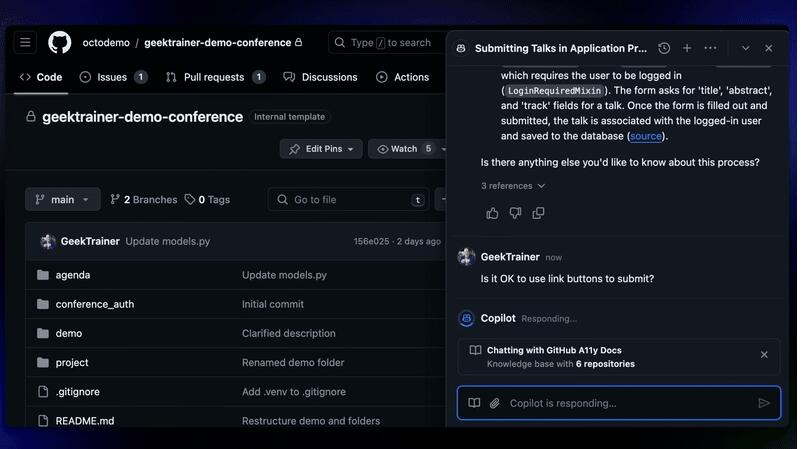
Task: Go to GitHub home via Octocat logo
Action: tap(60, 42)
